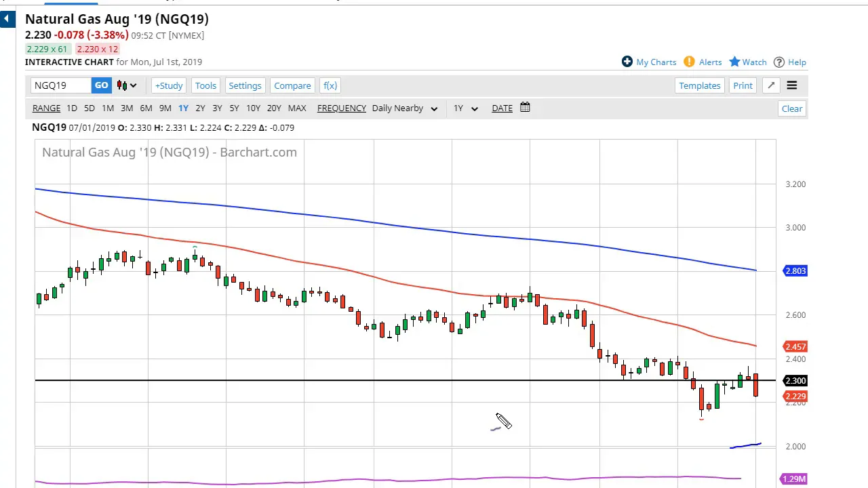Open the date calendar icon
Image resolution: width=868 pixels, height=488 pixels.
click(x=525, y=108)
